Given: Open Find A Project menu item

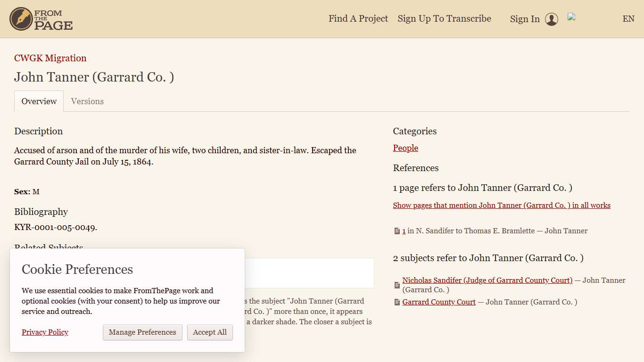Looking at the screenshot, I should click(358, 19).
